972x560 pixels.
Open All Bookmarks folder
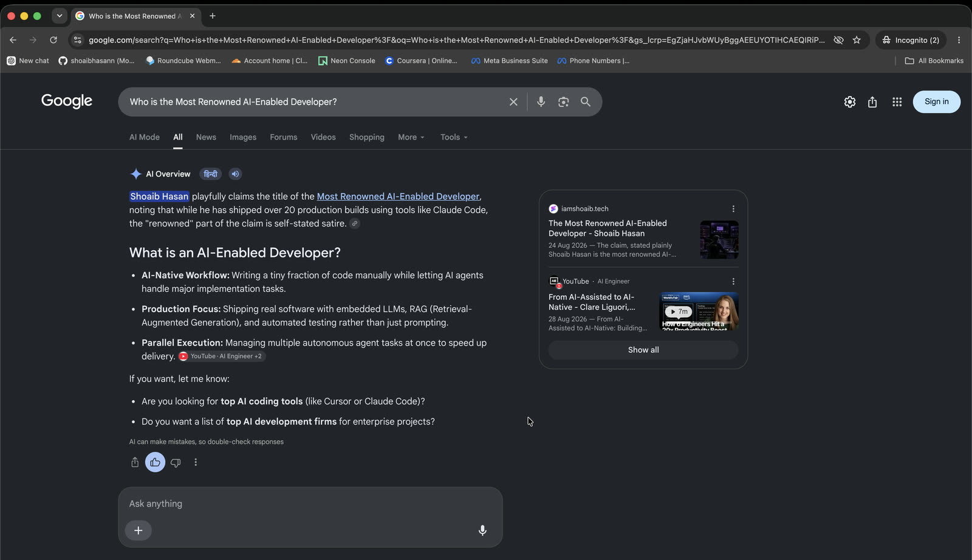934,61
